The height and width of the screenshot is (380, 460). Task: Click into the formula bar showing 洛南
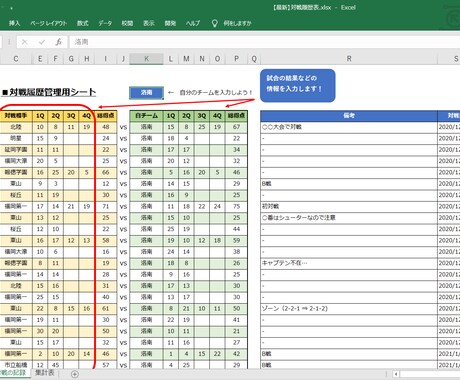click(x=265, y=42)
